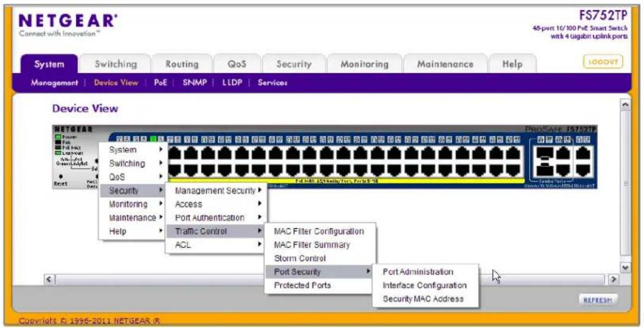
Task: Expand arrow beside Access entry
Action: point(260,204)
